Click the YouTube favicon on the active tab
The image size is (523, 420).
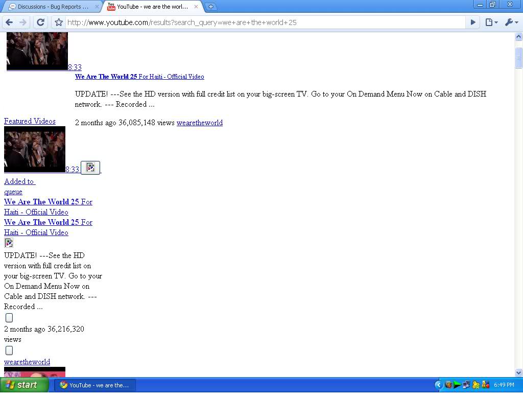pyautogui.click(x=111, y=6)
